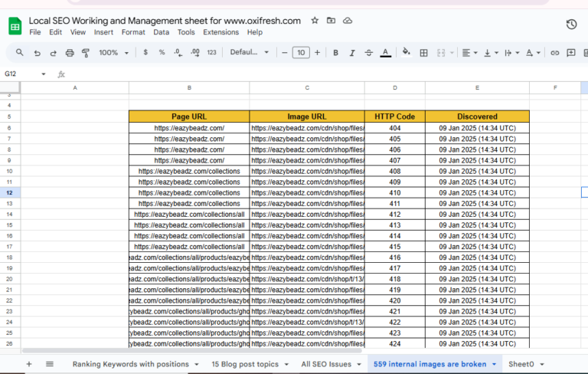Open the Data menu
The width and height of the screenshot is (588, 374).
[x=162, y=32]
